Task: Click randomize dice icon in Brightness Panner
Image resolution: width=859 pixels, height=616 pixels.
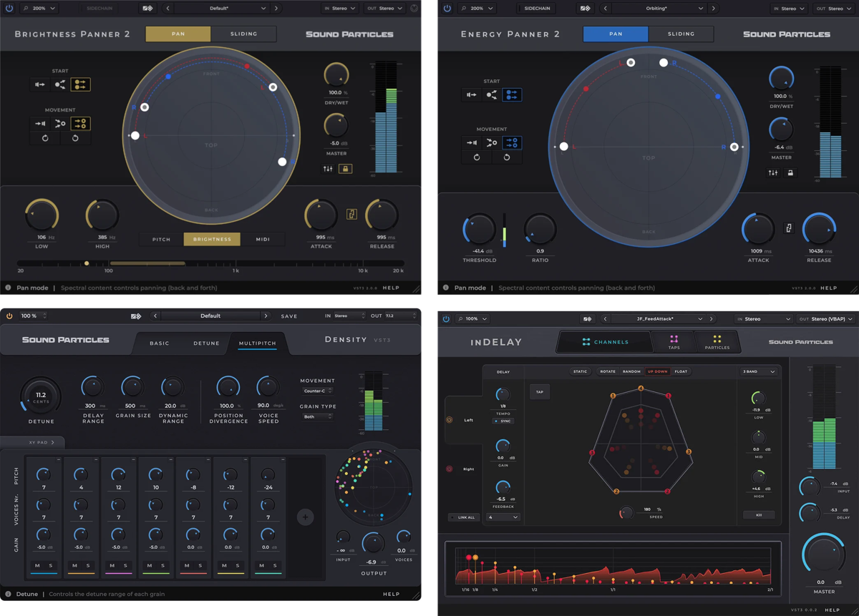Action: (x=148, y=9)
